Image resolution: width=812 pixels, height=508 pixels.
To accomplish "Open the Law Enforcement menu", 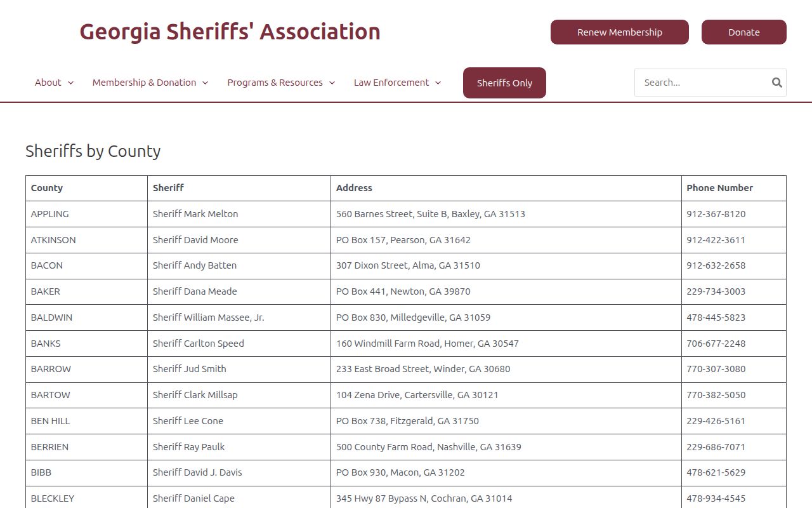I will pos(397,83).
